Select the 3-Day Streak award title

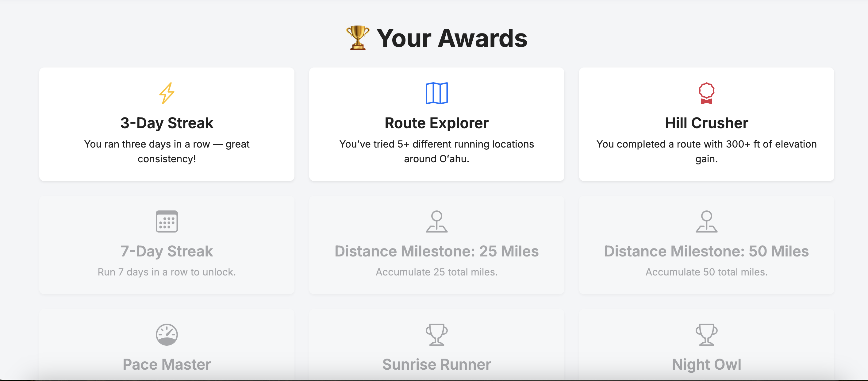point(167,123)
